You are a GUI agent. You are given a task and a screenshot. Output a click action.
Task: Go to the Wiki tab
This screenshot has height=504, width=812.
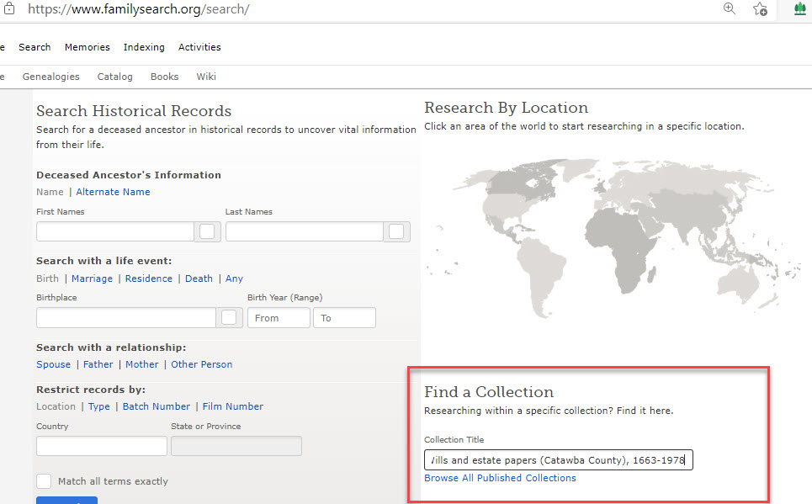206,77
